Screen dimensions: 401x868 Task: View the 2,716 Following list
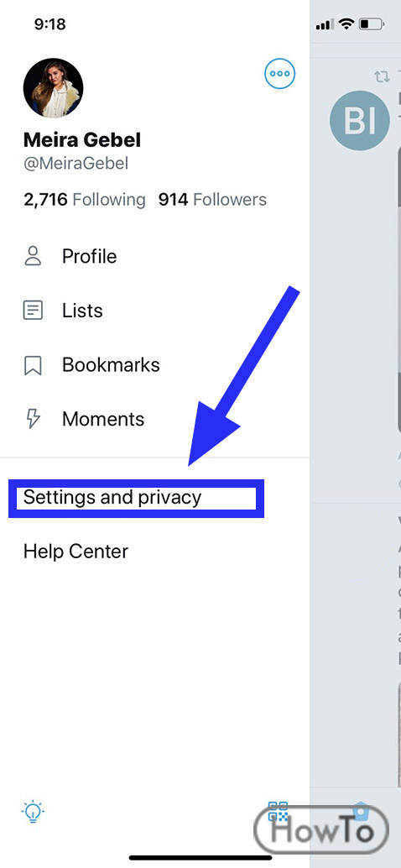pyautogui.click(x=84, y=199)
